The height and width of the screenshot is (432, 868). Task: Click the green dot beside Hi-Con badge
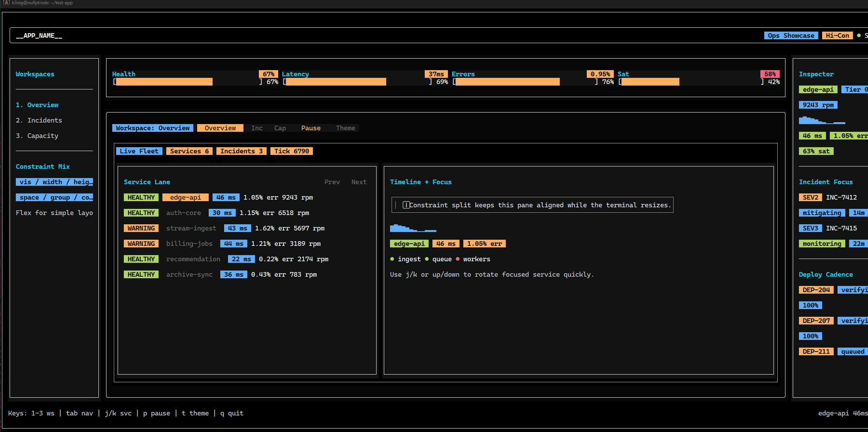[x=859, y=35]
